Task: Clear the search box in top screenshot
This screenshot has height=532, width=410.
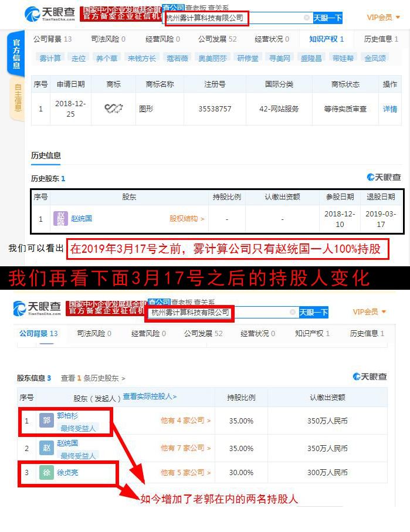Action: [x=307, y=18]
